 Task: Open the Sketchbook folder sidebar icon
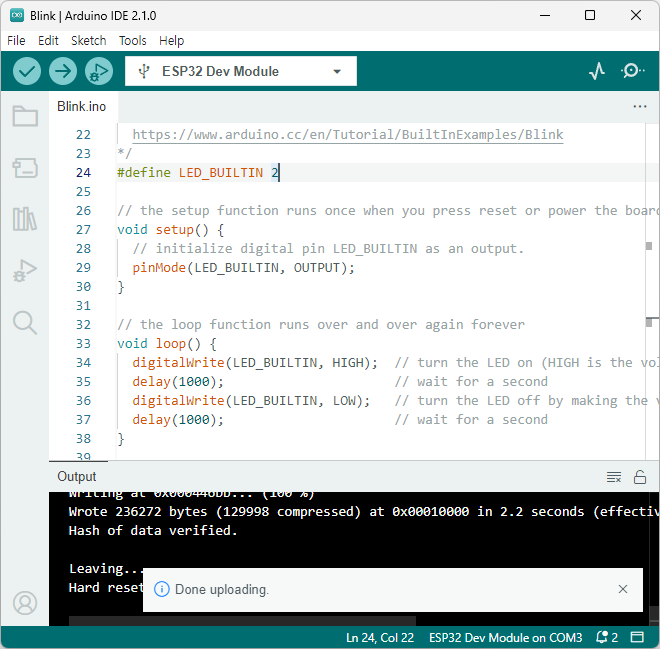pos(25,116)
